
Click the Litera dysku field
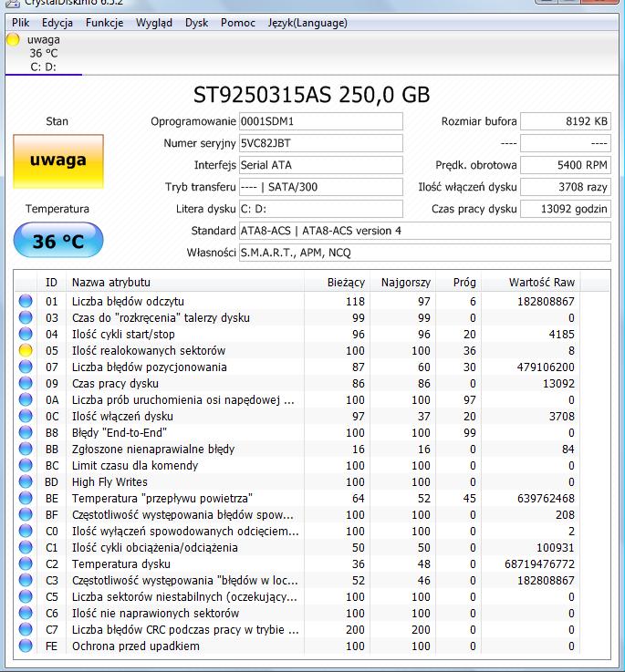click(x=320, y=209)
